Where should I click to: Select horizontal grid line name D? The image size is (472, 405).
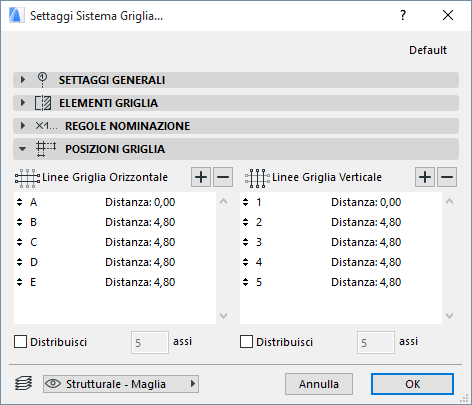(x=34, y=262)
